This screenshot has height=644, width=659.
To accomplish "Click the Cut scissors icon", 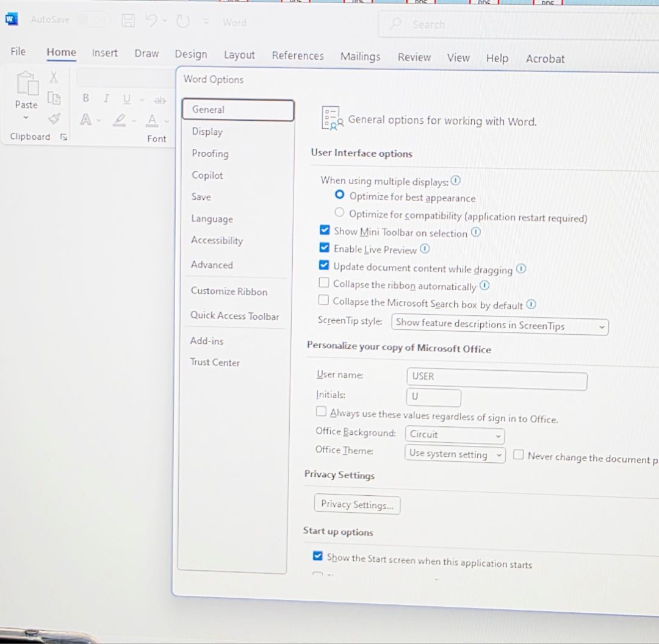I will [54, 77].
